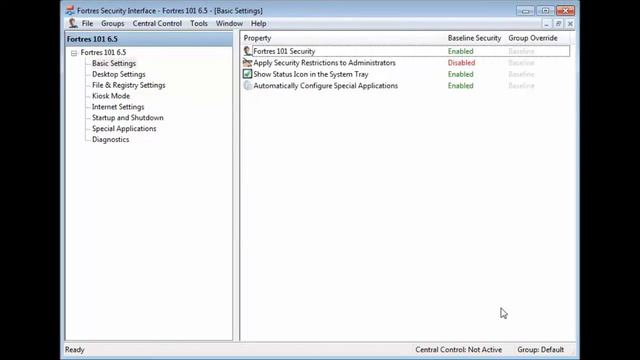Open the Groups menu
Screen dimensions: 640x360
[x=113, y=24]
